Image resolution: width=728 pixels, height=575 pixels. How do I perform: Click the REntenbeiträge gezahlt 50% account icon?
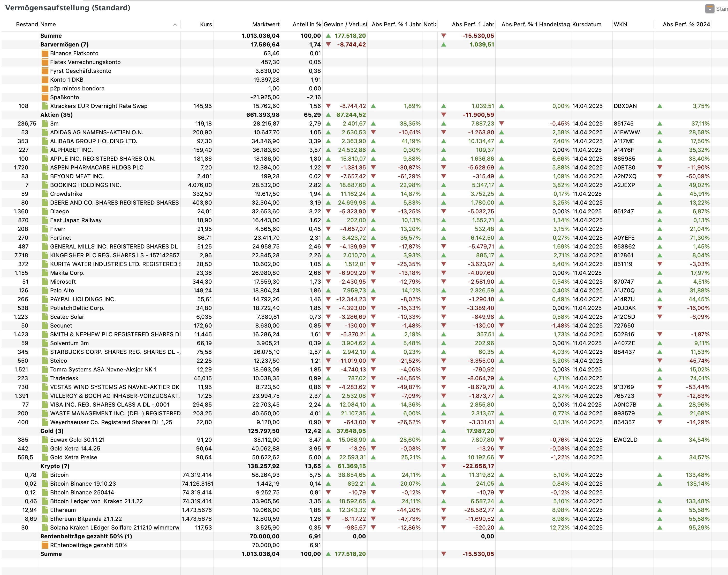[45, 545]
